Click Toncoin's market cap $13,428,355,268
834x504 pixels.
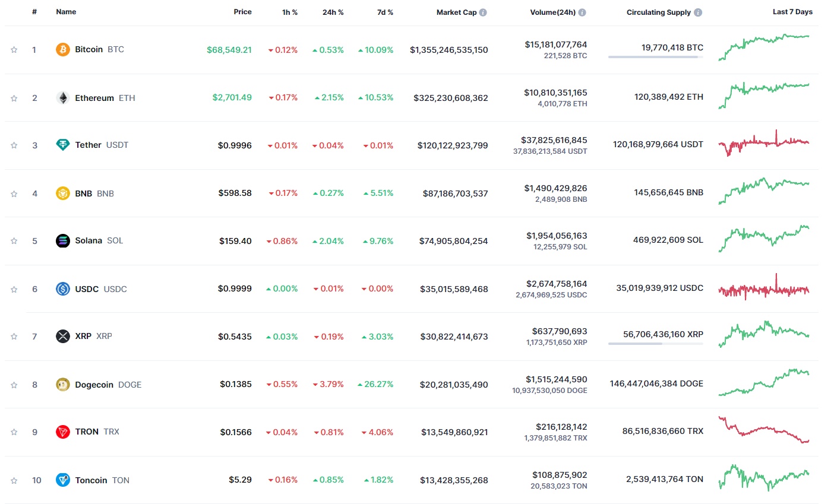tap(454, 480)
